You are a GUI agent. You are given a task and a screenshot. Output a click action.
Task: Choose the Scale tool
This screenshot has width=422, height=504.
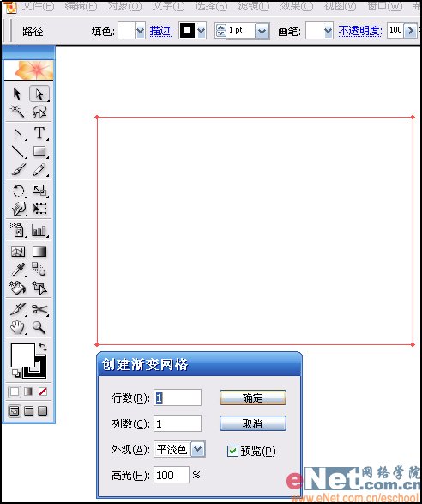coord(39,191)
